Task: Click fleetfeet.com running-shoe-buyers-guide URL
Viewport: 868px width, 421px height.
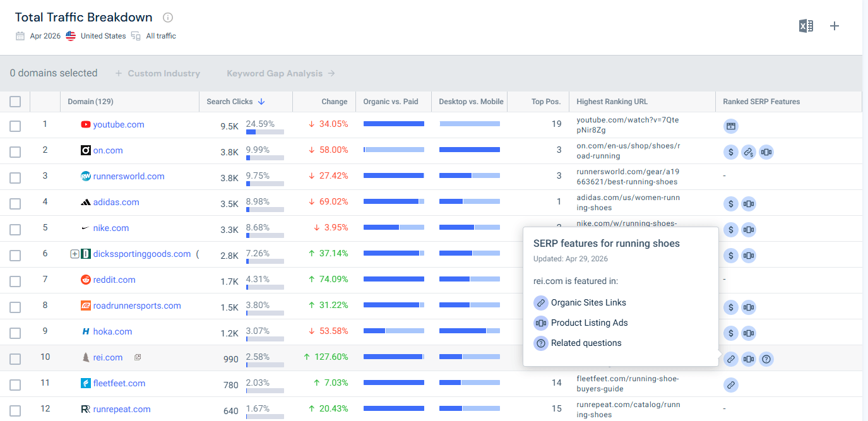Action: 627,384
